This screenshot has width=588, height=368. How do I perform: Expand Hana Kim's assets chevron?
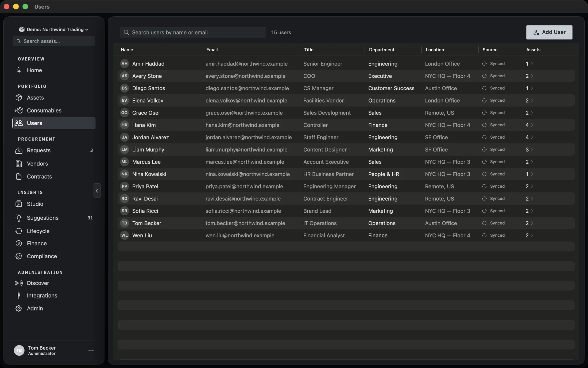click(532, 125)
